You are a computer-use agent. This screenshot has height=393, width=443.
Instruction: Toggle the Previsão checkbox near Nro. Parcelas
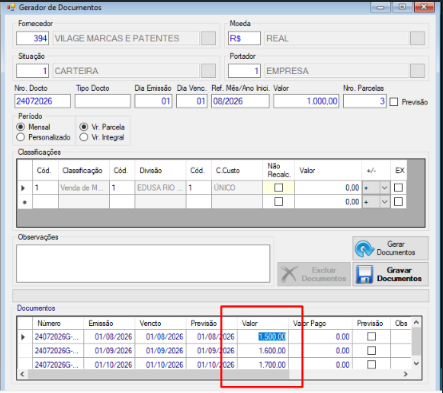point(394,102)
